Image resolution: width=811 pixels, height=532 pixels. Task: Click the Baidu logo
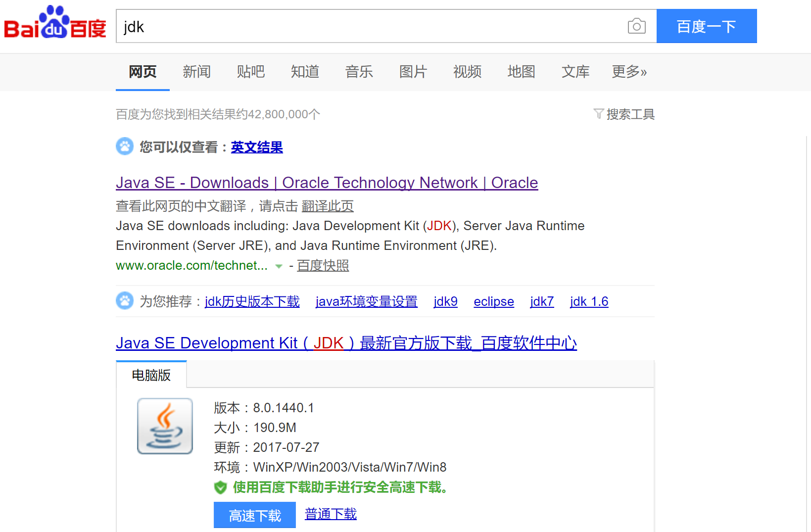(55, 22)
